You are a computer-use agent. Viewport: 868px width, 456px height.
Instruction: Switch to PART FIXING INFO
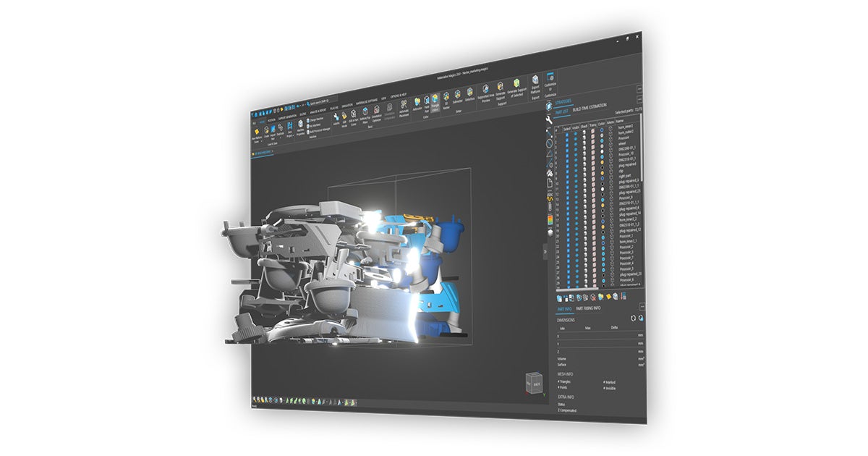(589, 308)
